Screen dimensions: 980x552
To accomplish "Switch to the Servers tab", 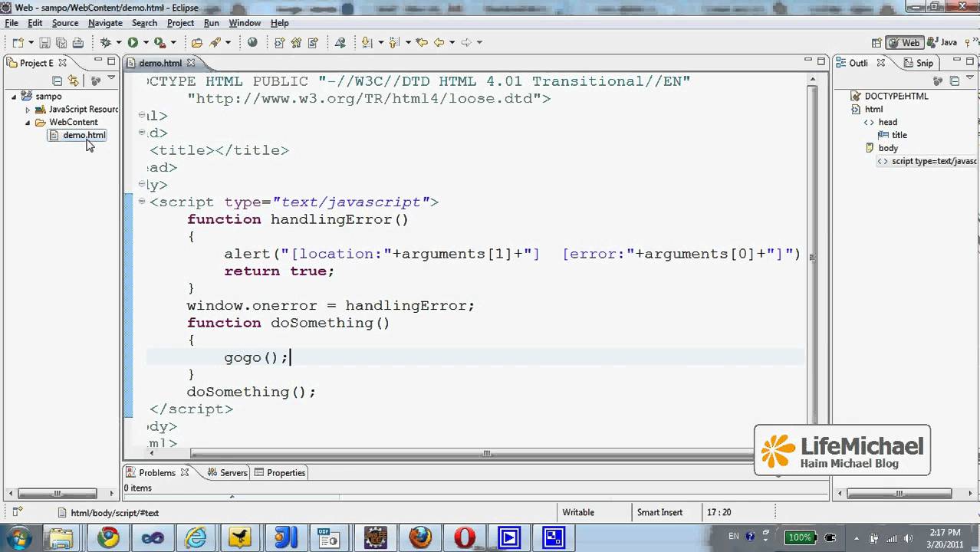I will [227, 472].
